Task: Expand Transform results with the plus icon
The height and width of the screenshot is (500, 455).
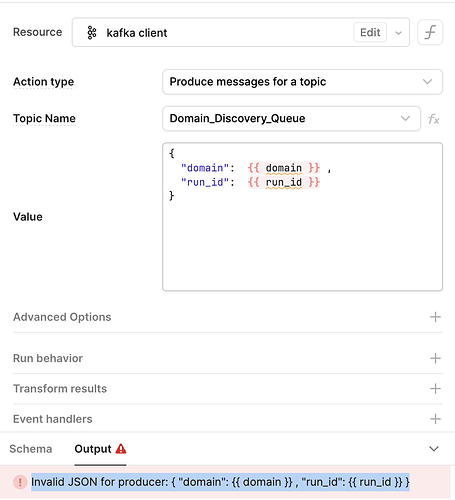Action: (435, 389)
